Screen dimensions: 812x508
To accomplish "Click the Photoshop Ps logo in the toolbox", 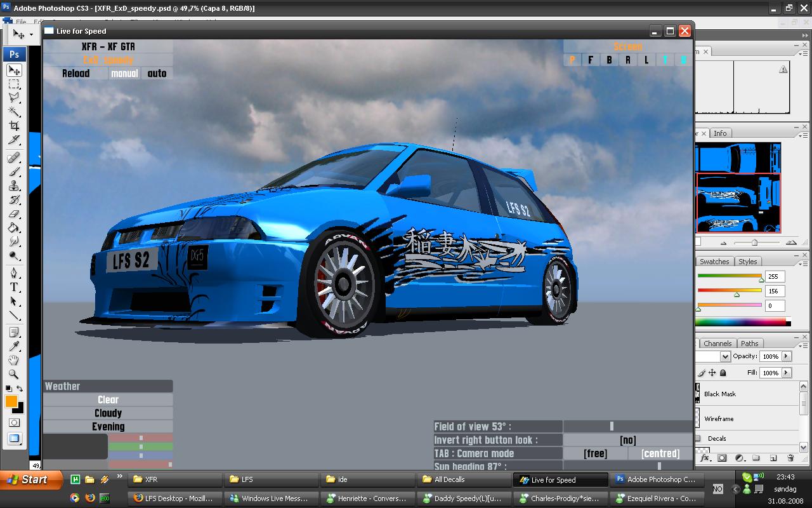I will point(14,54).
